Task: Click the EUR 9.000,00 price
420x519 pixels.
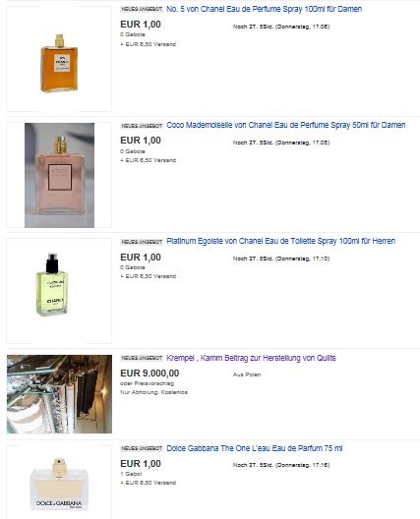Action: tap(150, 374)
